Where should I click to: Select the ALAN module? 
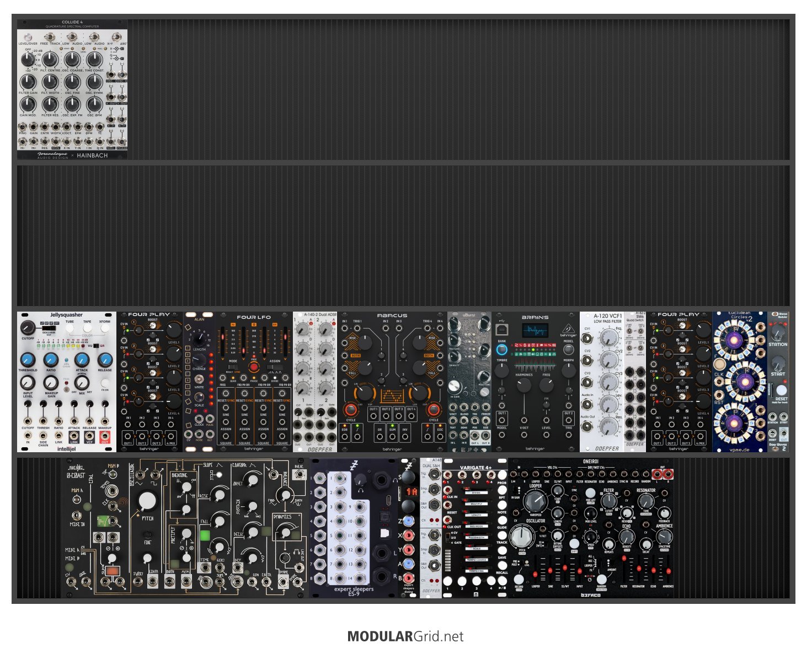coord(199,382)
